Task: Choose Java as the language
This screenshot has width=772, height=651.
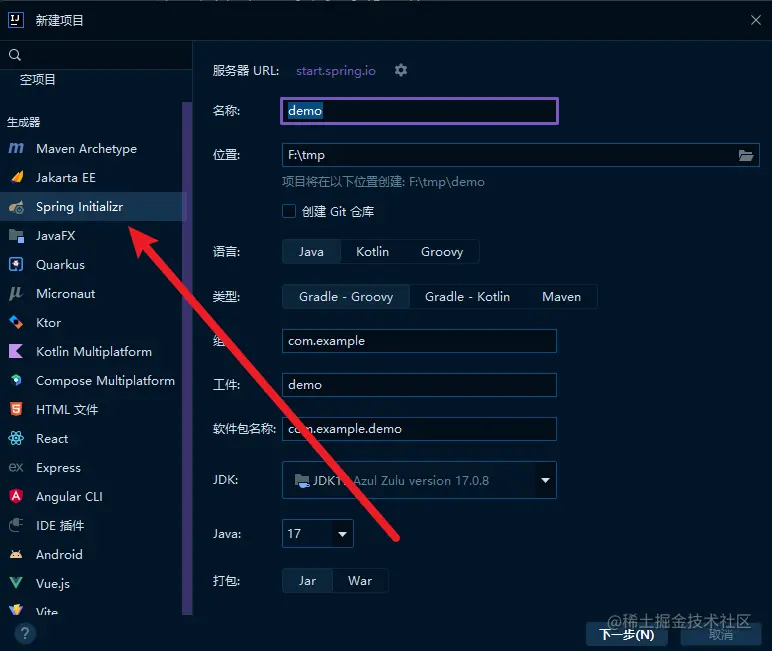Action: pos(311,252)
